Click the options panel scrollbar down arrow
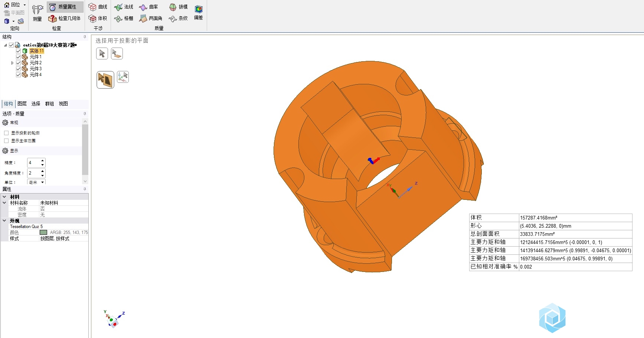Screen dimensions: 644x338 coord(85,181)
